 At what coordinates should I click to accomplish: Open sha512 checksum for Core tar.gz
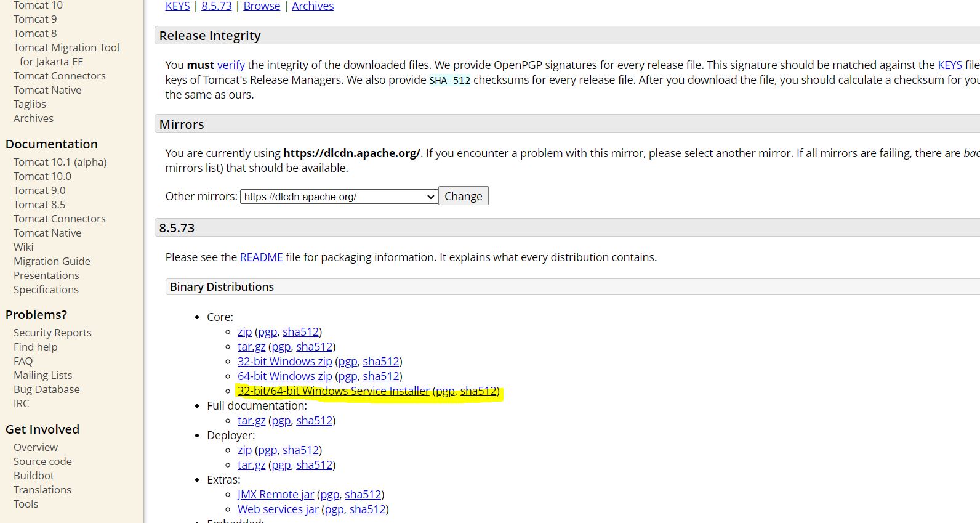[x=314, y=346]
